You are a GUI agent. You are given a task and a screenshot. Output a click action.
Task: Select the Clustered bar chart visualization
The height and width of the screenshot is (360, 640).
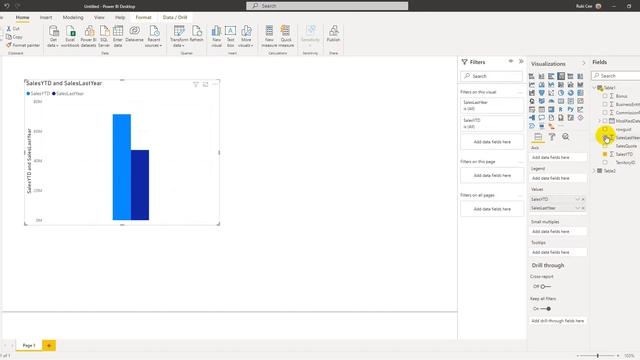pos(551,76)
